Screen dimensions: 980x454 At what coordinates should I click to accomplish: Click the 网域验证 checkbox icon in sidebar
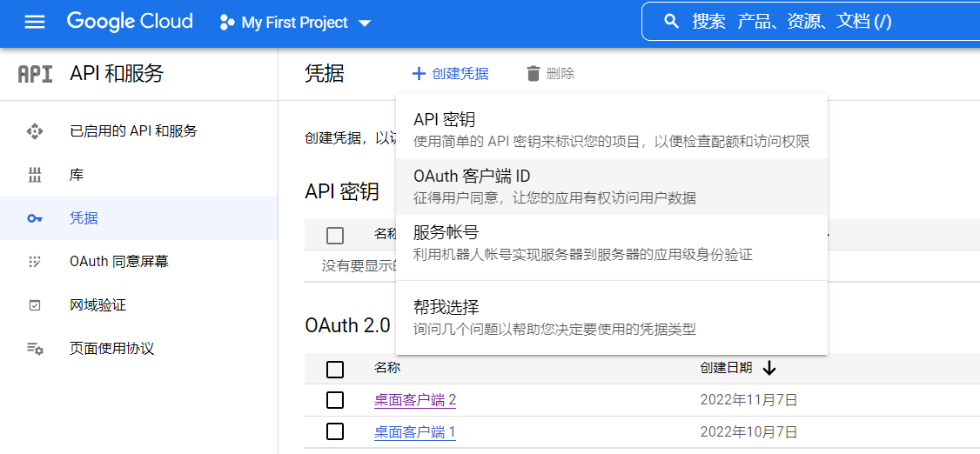pos(35,305)
